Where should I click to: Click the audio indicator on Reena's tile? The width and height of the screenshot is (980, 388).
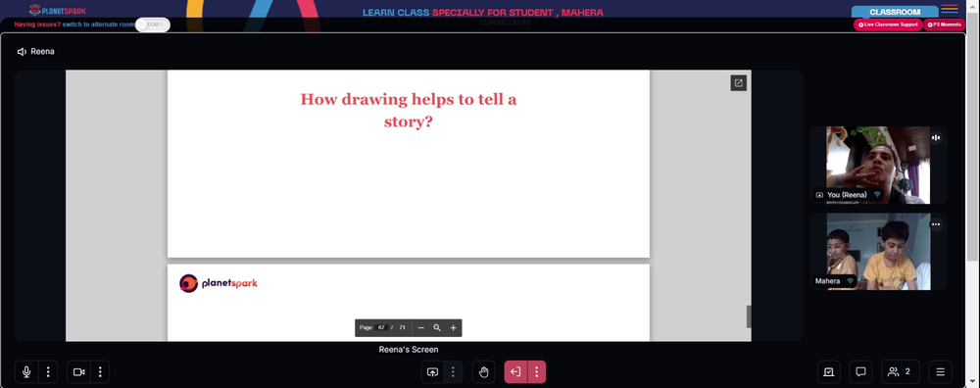(x=936, y=137)
